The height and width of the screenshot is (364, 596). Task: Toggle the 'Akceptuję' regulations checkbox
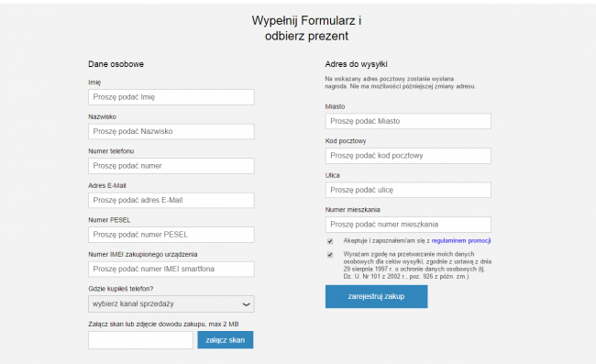[330, 241]
